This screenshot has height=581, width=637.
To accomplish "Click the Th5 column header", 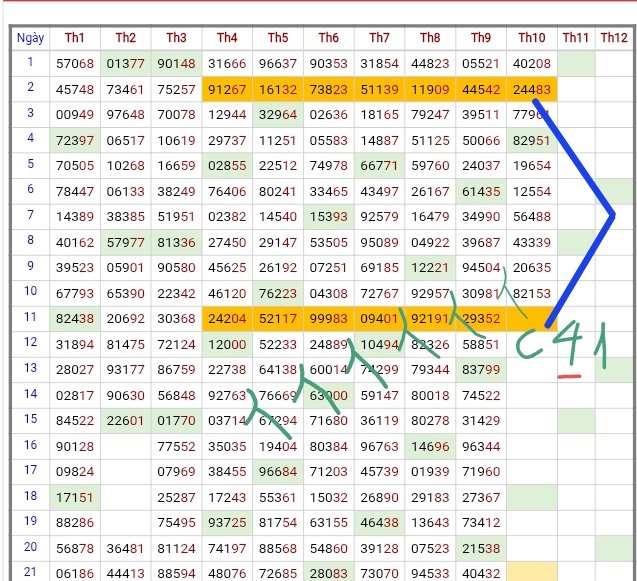I will click(x=278, y=38).
